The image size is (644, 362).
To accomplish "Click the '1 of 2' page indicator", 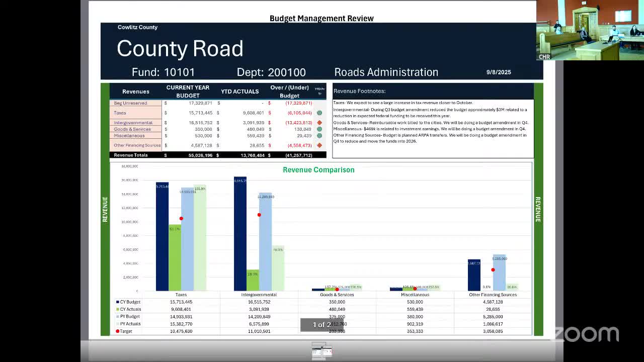I will pyautogui.click(x=322, y=325).
